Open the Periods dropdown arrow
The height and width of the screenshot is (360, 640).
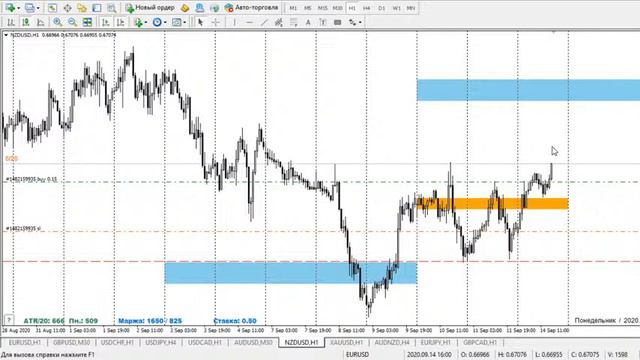click(x=165, y=23)
